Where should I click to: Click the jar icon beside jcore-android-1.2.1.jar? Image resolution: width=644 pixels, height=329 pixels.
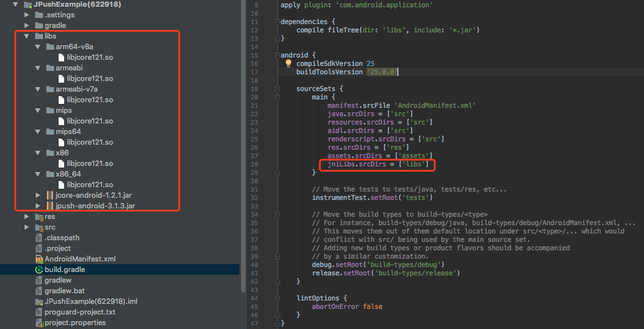50,195
